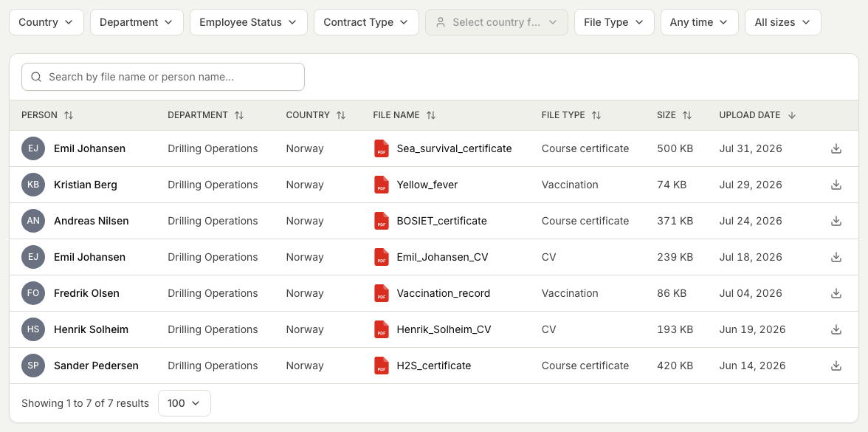Click size value 420 KB

pyautogui.click(x=675, y=366)
